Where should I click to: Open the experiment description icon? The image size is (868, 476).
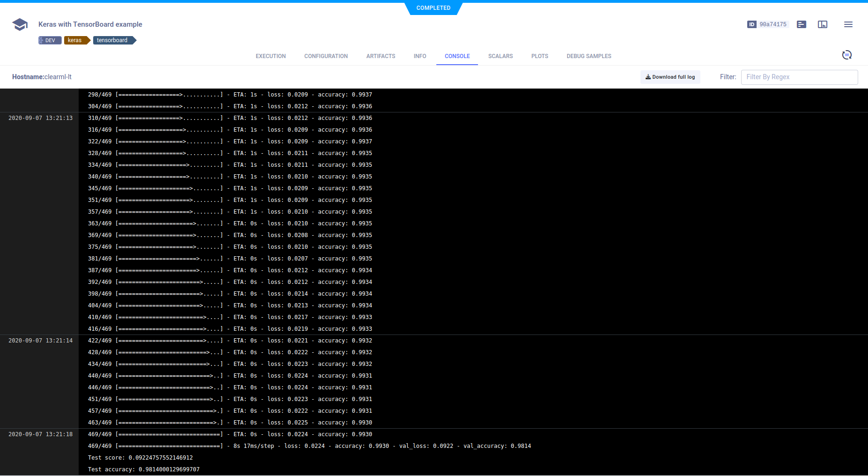click(x=801, y=24)
